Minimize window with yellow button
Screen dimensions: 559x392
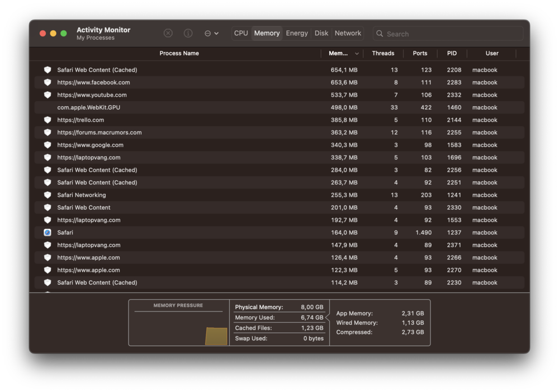point(53,33)
